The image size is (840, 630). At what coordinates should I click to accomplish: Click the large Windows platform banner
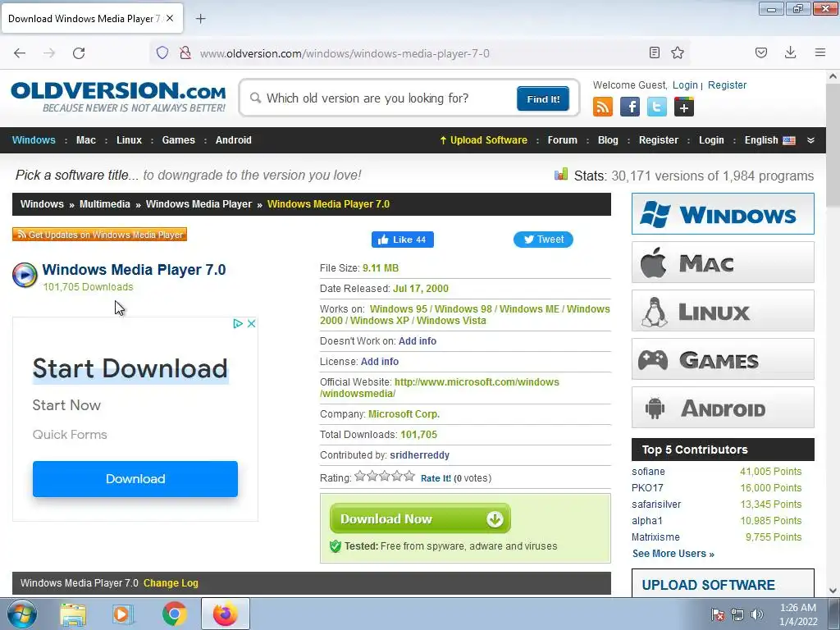tap(723, 214)
